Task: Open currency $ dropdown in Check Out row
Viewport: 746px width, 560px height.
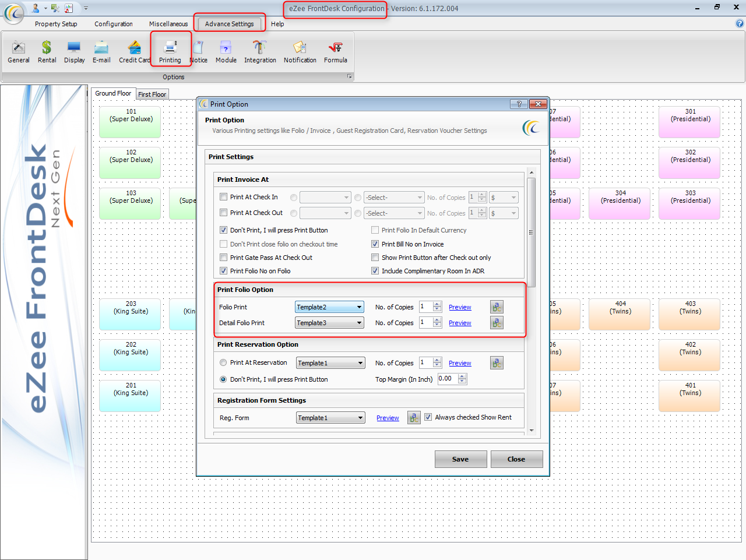Action: [504, 213]
